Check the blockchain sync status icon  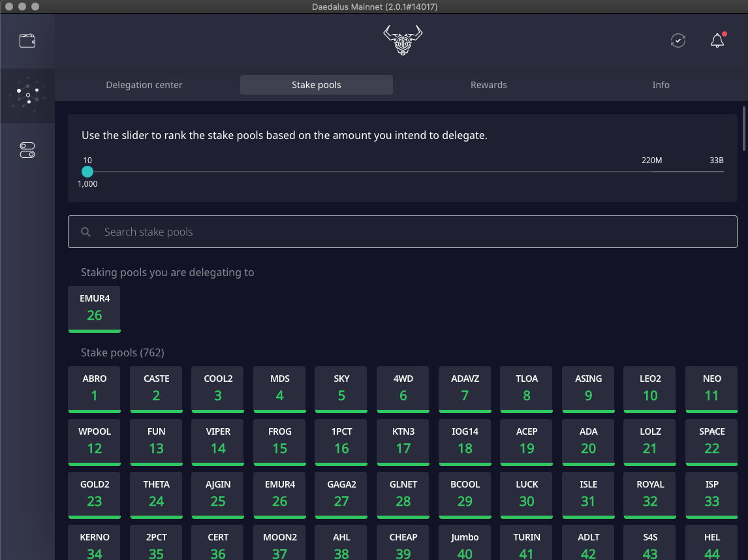(x=678, y=40)
